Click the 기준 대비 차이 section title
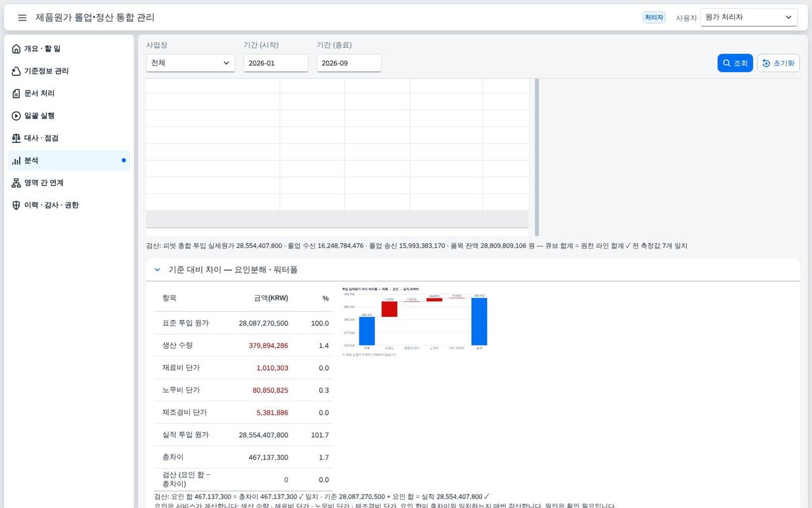The width and height of the screenshot is (812, 508). 233,270
